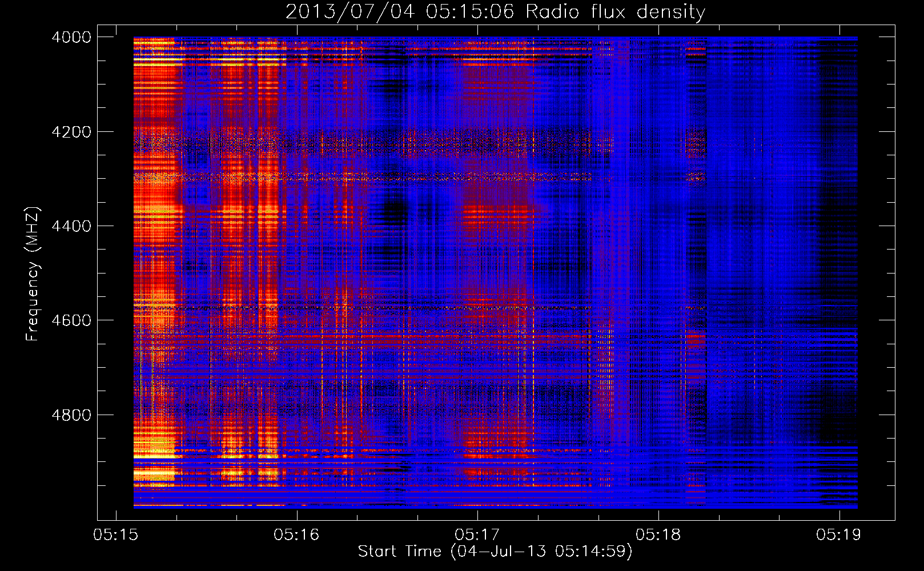Select the 4600 frequency axis label
This screenshot has width=924, height=571.
(71, 320)
